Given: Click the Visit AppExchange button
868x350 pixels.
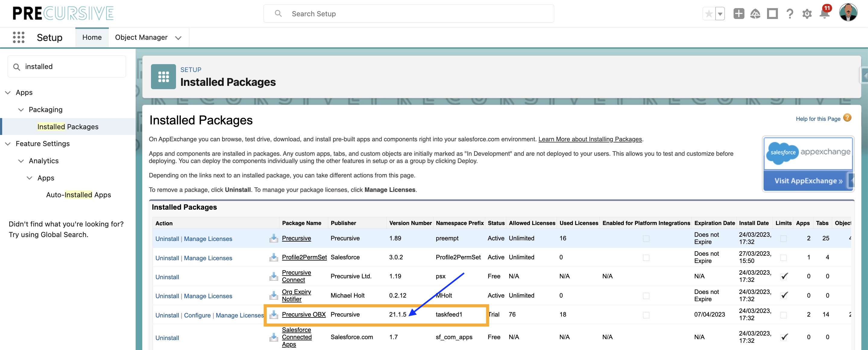Looking at the screenshot, I should (x=808, y=181).
